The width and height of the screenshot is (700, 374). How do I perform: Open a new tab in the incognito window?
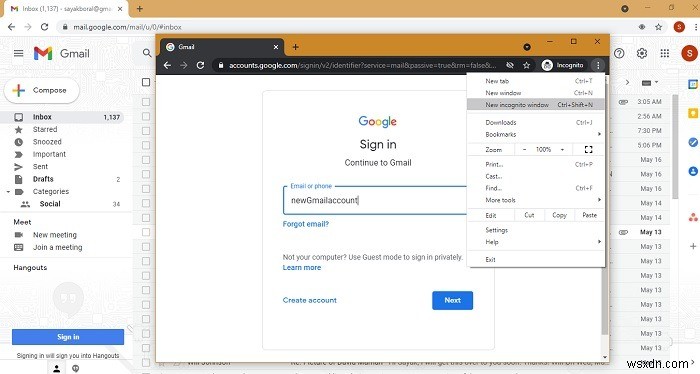click(x=296, y=46)
